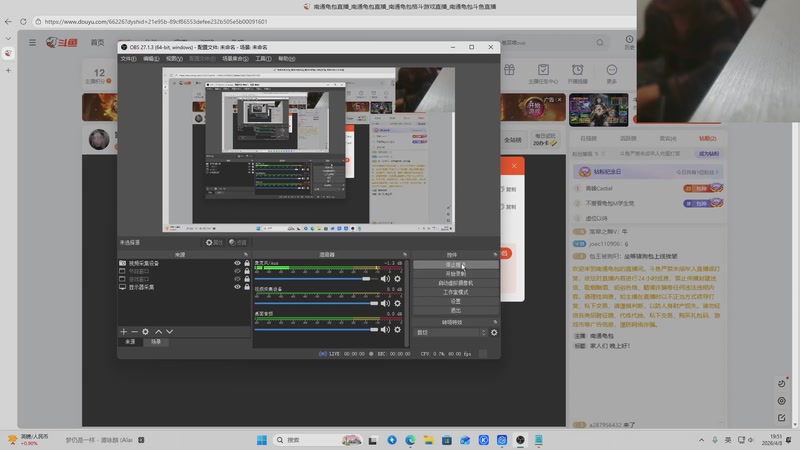Open the Windows Start menu

[x=262, y=440]
